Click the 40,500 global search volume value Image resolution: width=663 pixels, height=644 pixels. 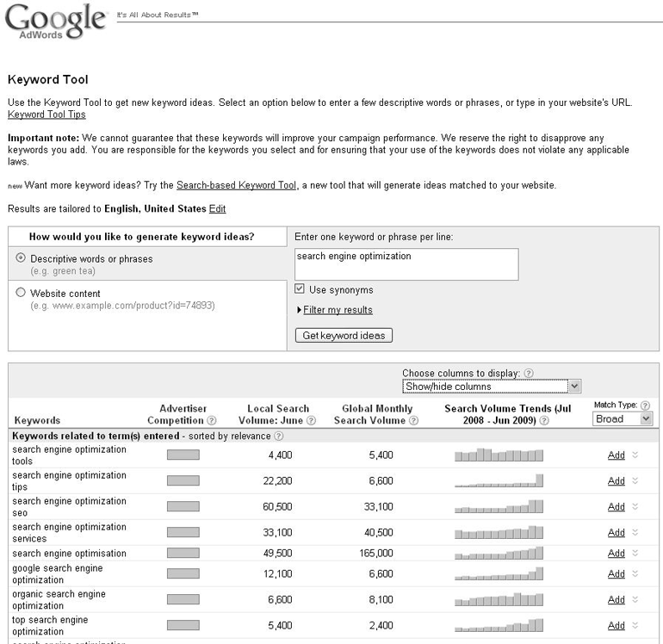379,532
